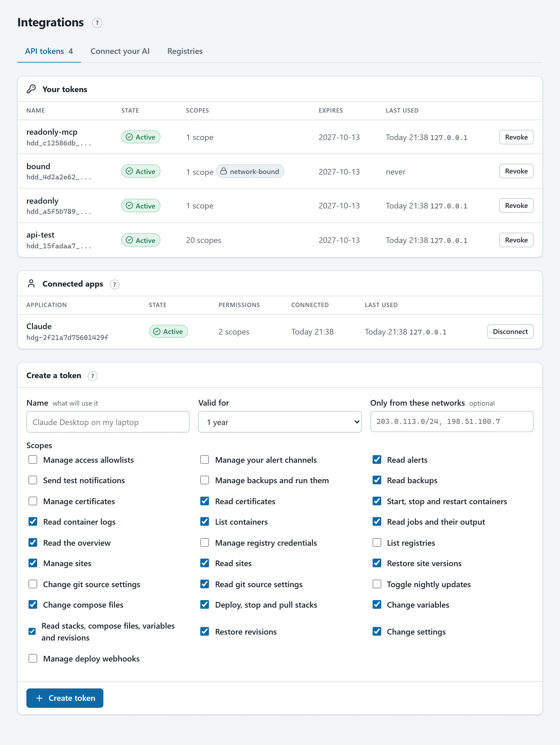Enable Manage deploy webhooks scope
This screenshot has width=560, height=745.
point(33,659)
